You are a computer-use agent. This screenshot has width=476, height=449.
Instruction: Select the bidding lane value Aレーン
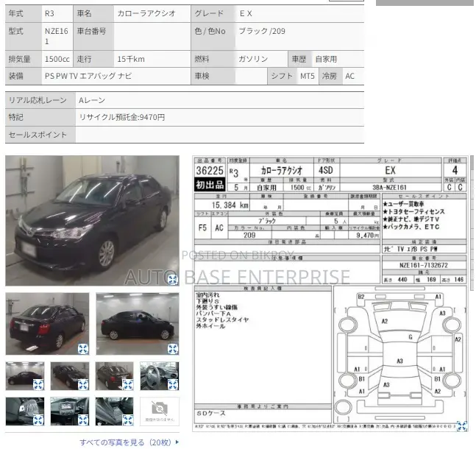point(92,100)
